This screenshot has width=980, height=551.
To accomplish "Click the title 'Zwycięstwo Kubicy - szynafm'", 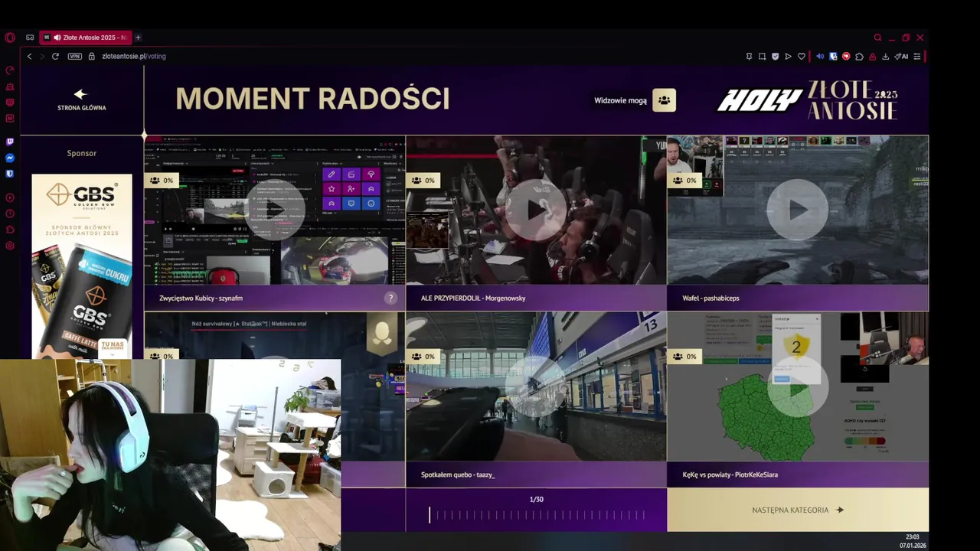I will [201, 298].
